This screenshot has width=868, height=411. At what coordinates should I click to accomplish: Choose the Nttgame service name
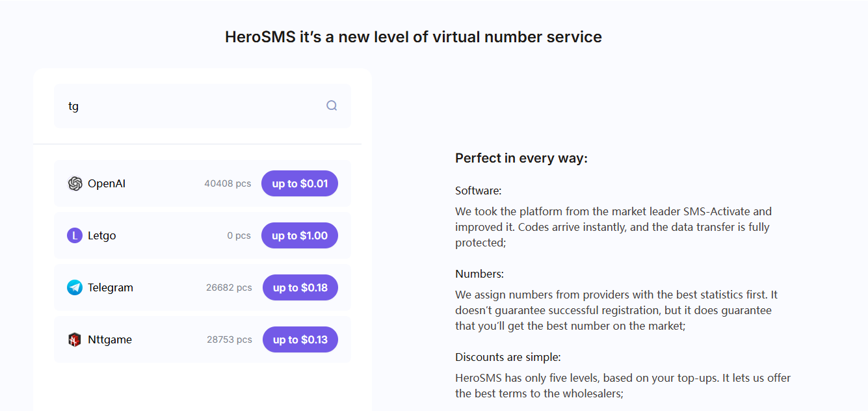tap(110, 339)
